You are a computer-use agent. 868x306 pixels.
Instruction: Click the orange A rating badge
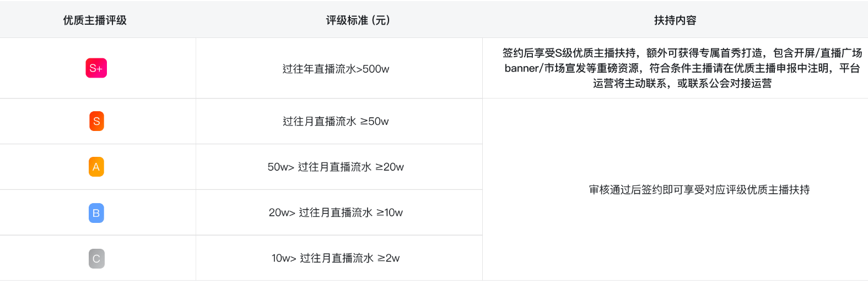click(96, 167)
